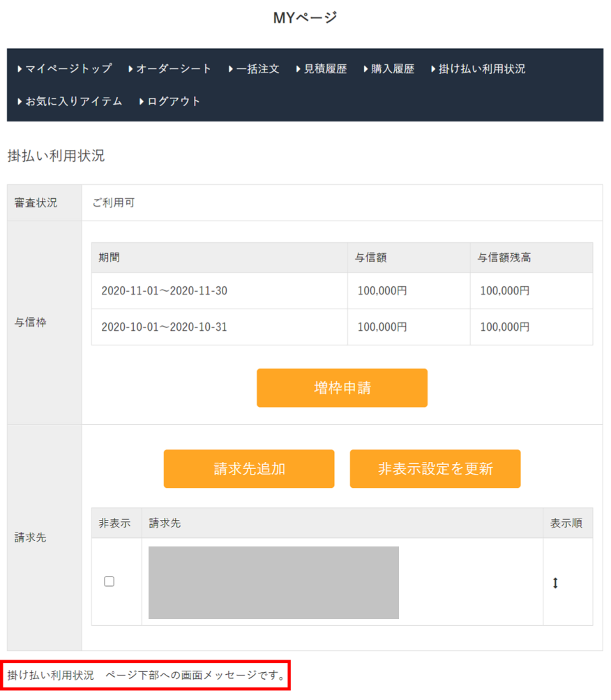The image size is (611, 700).
Task: Click the bottom page message text
Action: click(x=146, y=676)
